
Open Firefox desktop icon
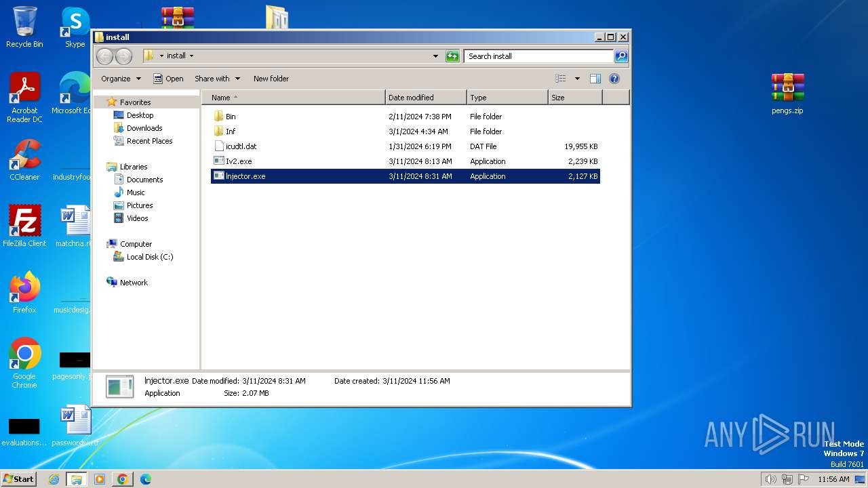click(x=24, y=293)
